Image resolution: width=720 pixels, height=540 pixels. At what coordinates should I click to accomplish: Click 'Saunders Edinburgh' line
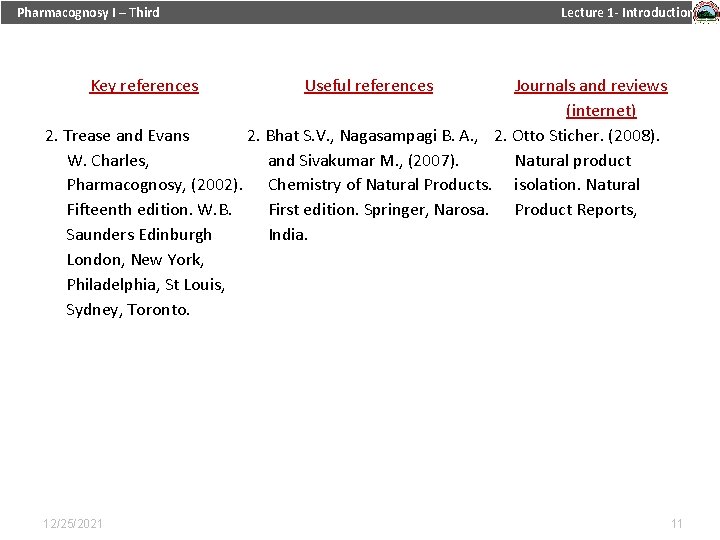coord(139,235)
